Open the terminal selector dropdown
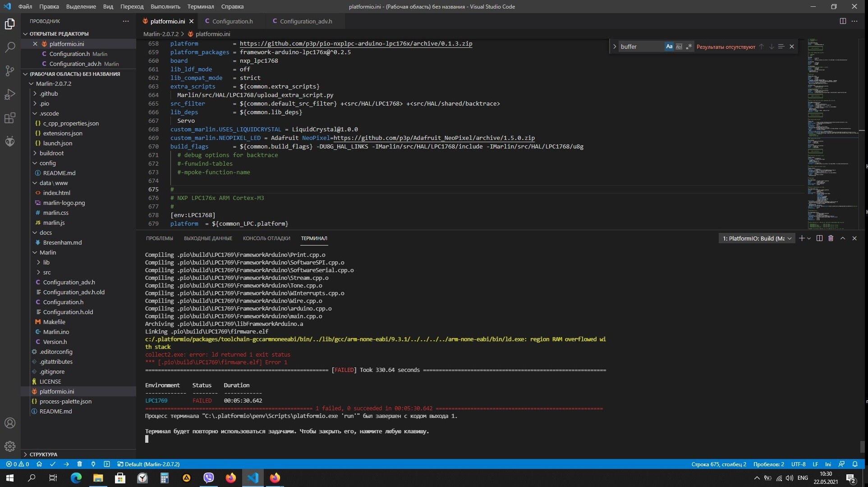This screenshot has height=487, width=868. coord(757,238)
